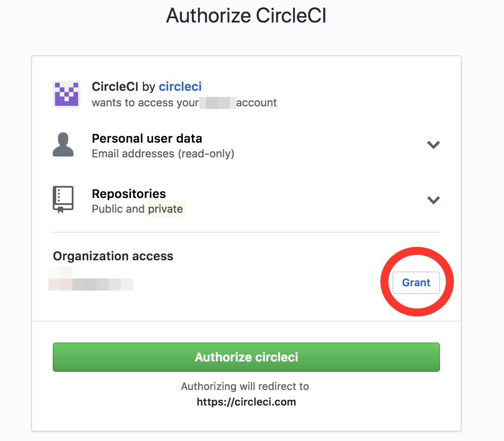Grant organization access
This screenshot has width=504, height=441.
tap(416, 283)
